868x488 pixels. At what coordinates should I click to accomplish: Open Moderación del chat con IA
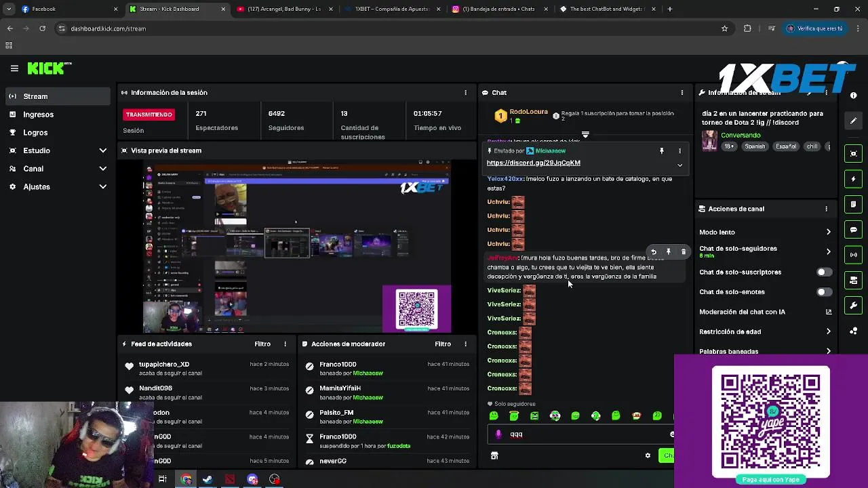pyautogui.click(x=765, y=312)
